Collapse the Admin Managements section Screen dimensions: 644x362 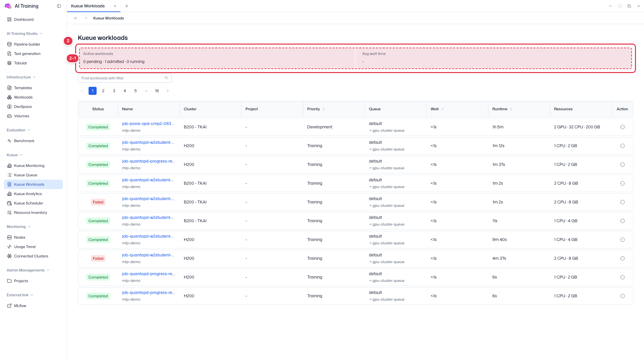point(28,270)
